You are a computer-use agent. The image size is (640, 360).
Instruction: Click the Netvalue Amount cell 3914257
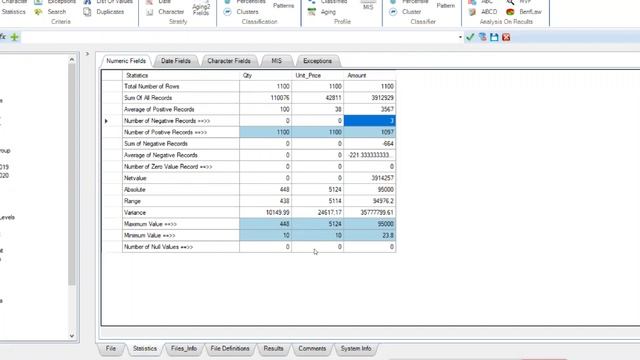[369, 178]
